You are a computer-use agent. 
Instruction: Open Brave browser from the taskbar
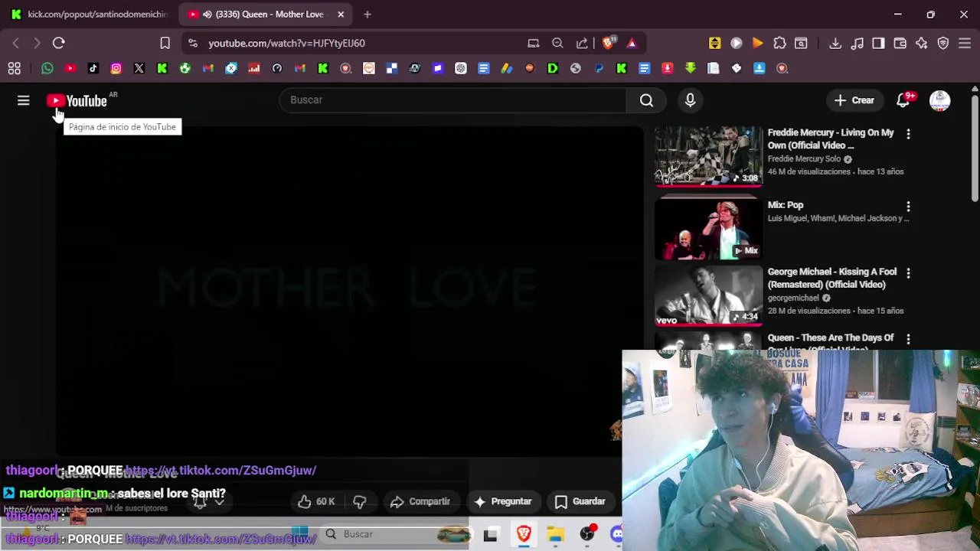pos(524,534)
